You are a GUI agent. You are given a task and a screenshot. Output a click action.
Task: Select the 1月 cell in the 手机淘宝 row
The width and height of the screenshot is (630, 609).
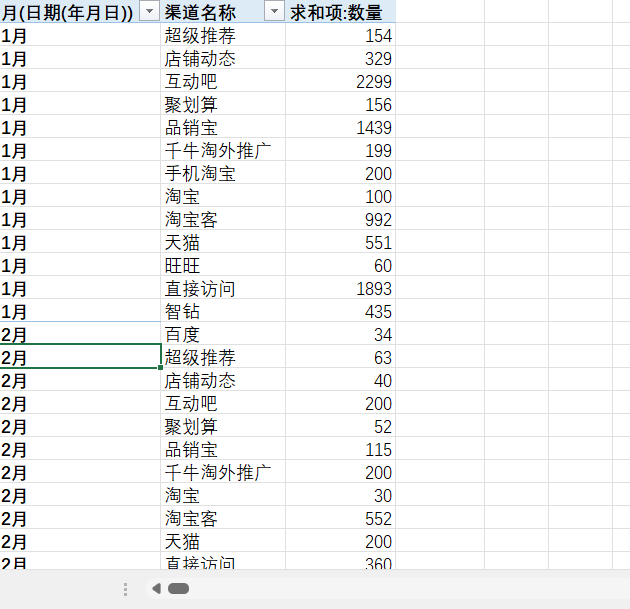pyautogui.click(x=80, y=173)
